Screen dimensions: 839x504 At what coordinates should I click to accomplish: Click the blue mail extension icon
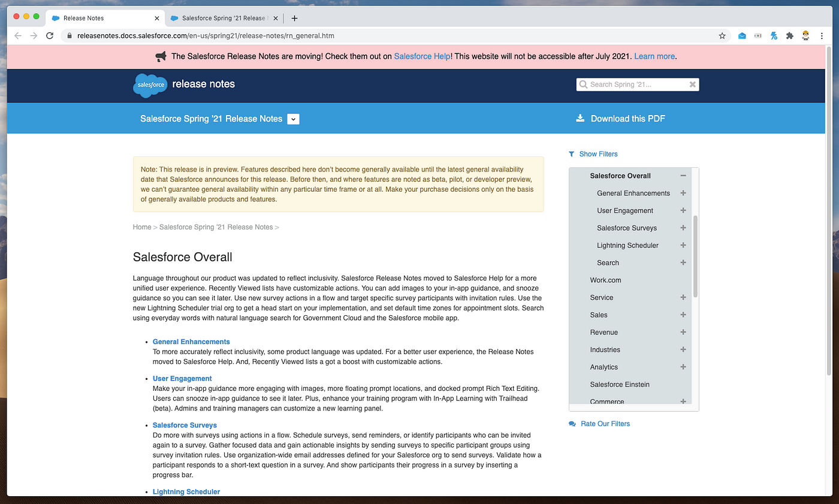click(x=742, y=35)
